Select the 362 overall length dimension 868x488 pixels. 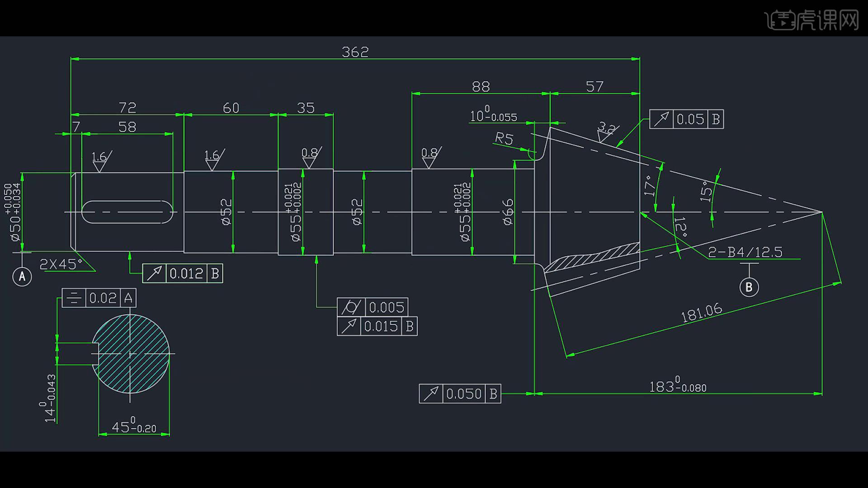[355, 52]
